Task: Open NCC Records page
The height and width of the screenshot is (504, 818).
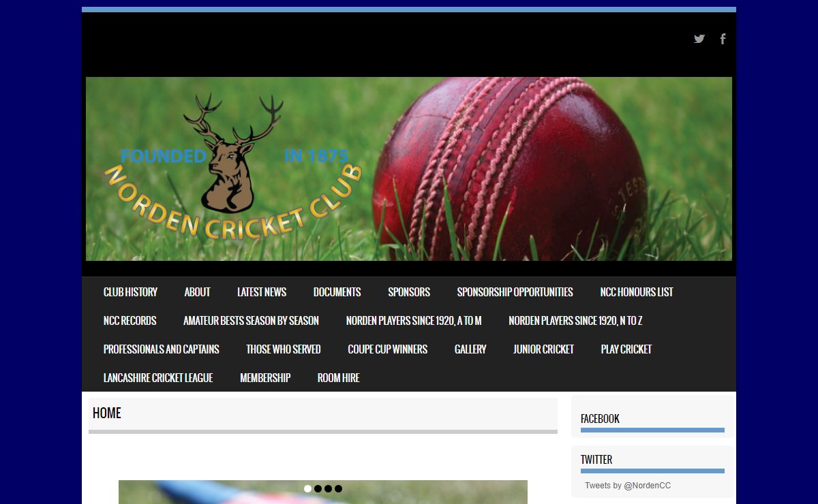Action: tap(130, 320)
